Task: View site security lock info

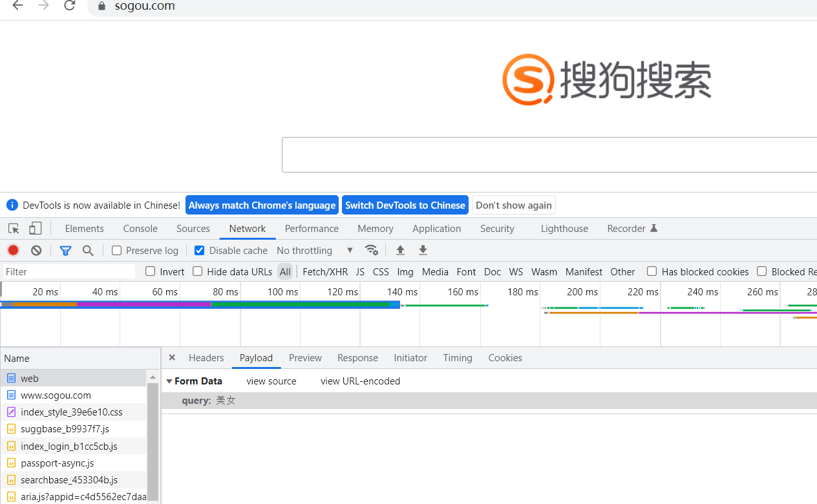Action: pyautogui.click(x=101, y=6)
